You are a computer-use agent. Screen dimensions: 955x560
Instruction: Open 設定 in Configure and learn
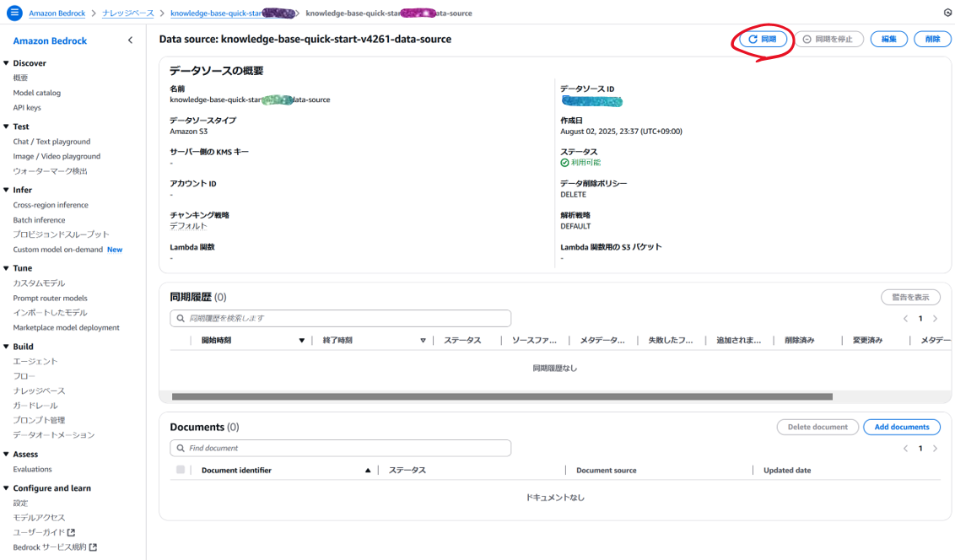[21, 503]
